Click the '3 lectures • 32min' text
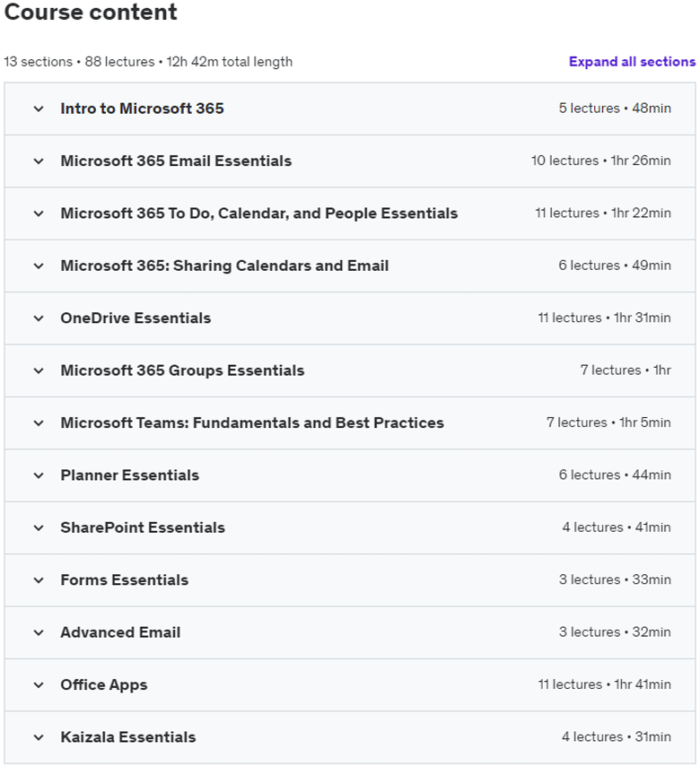 pyautogui.click(x=615, y=632)
